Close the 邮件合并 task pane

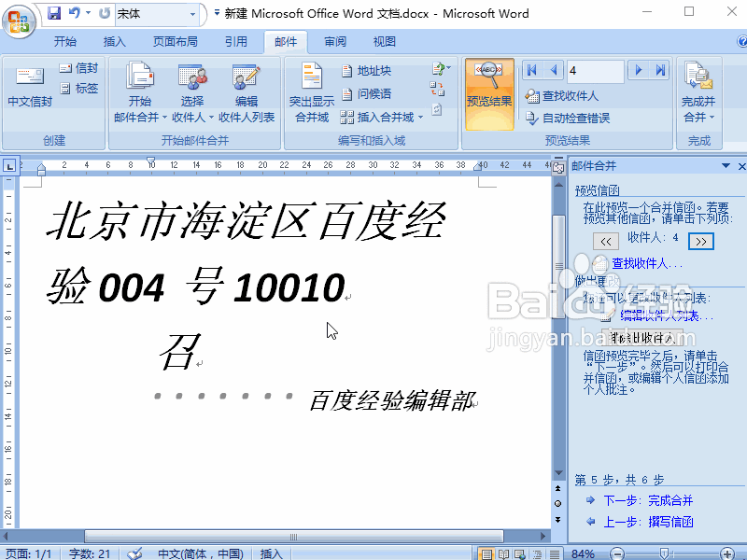point(741,166)
